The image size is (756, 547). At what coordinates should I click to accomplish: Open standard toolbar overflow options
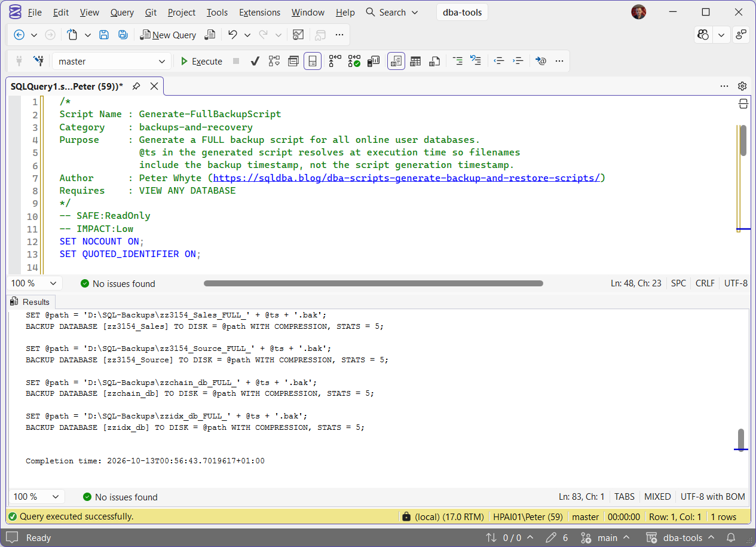click(x=339, y=35)
